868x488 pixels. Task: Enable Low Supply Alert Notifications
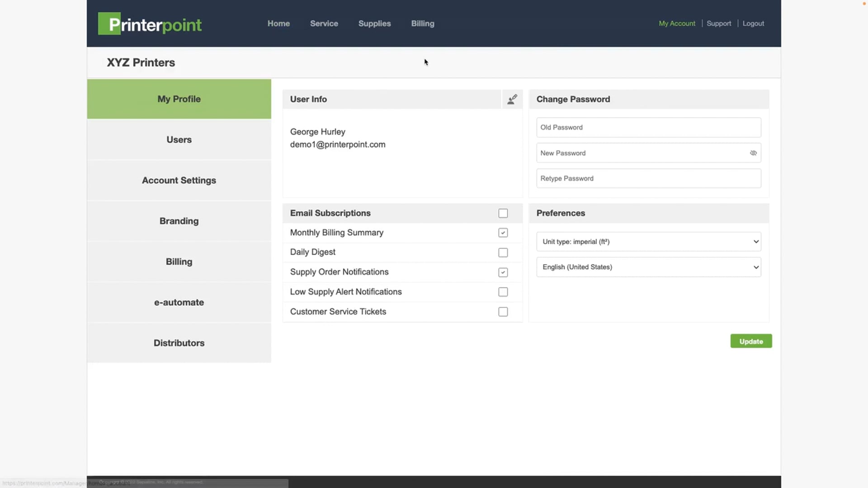coord(503,291)
